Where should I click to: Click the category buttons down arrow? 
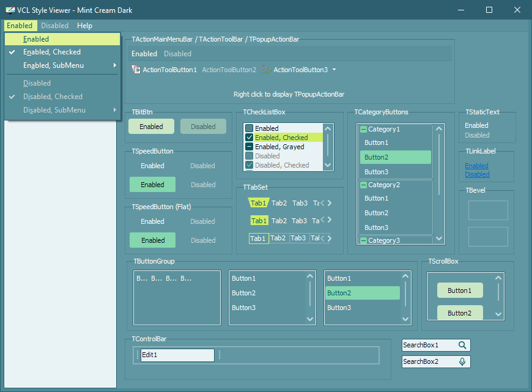(x=439, y=239)
